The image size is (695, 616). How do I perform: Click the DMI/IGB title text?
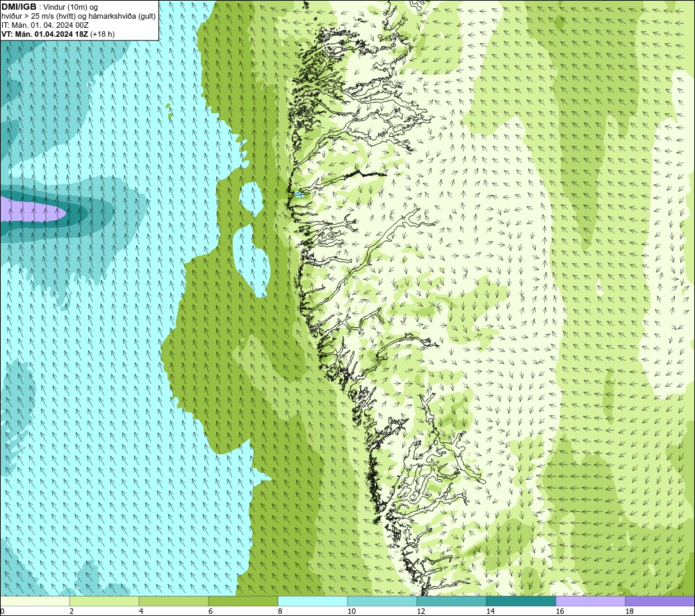(19, 7)
